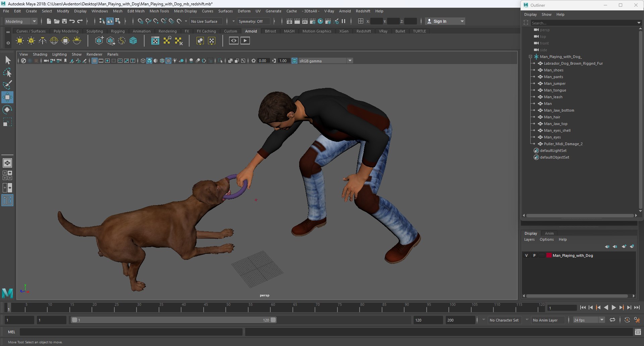The width and height of the screenshot is (644, 346).
Task: Switch to Anim tab in layer editor
Action: click(x=549, y=233)
